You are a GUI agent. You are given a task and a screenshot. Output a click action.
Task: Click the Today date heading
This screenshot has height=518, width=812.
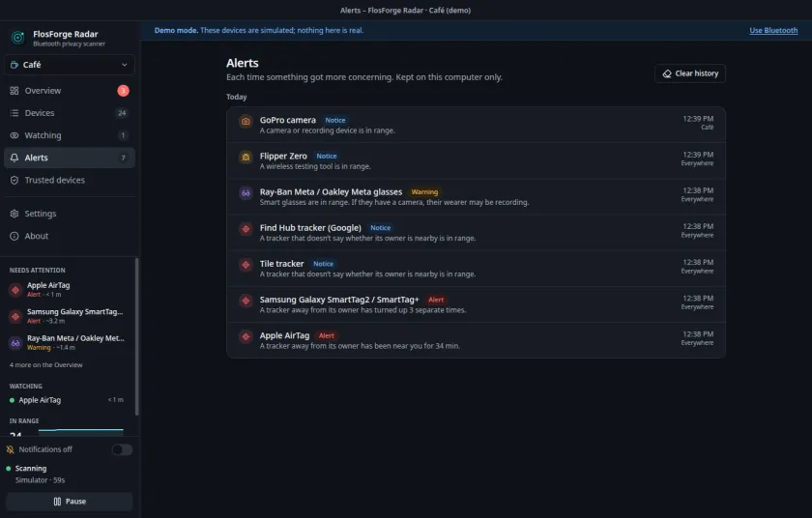(236, 97)
